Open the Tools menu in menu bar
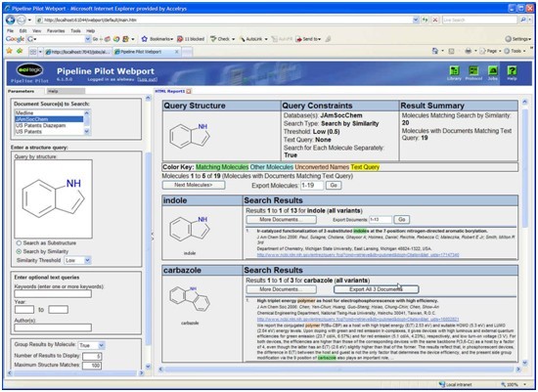 tap(75, 30)
